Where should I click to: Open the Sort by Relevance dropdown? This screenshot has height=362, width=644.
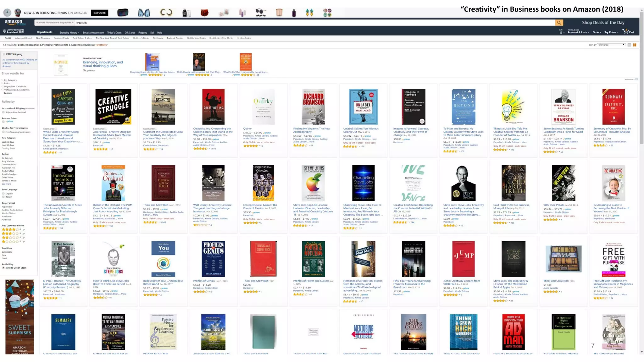(x=611, y=45)
